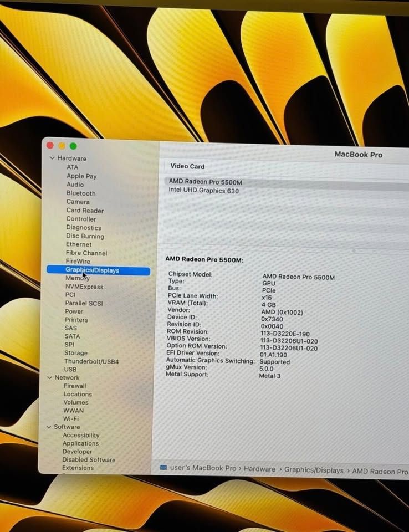
Task: Open SPI item
Action: pyautogui.click(x=69, y=344)
